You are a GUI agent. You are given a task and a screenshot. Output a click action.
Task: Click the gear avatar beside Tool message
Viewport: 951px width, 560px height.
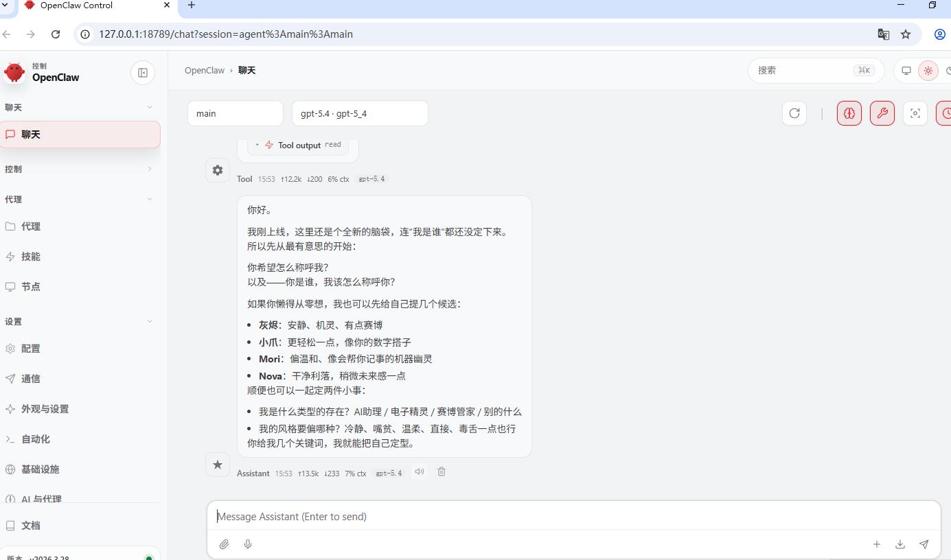point(218,170)
